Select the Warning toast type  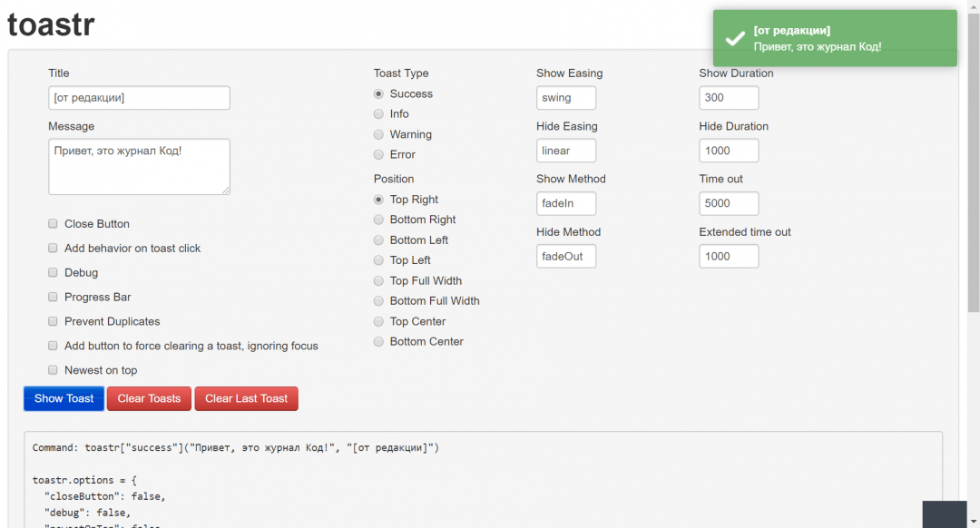click(379, 135)
